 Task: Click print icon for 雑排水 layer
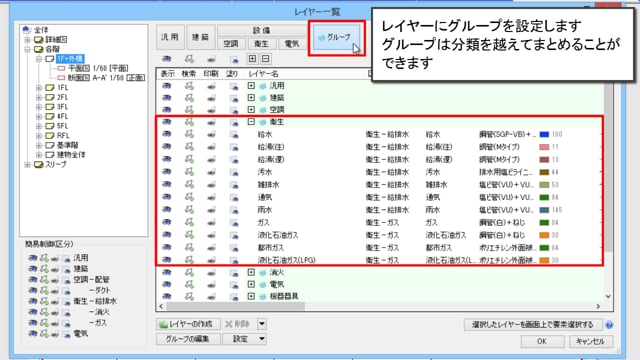point(211,185)
